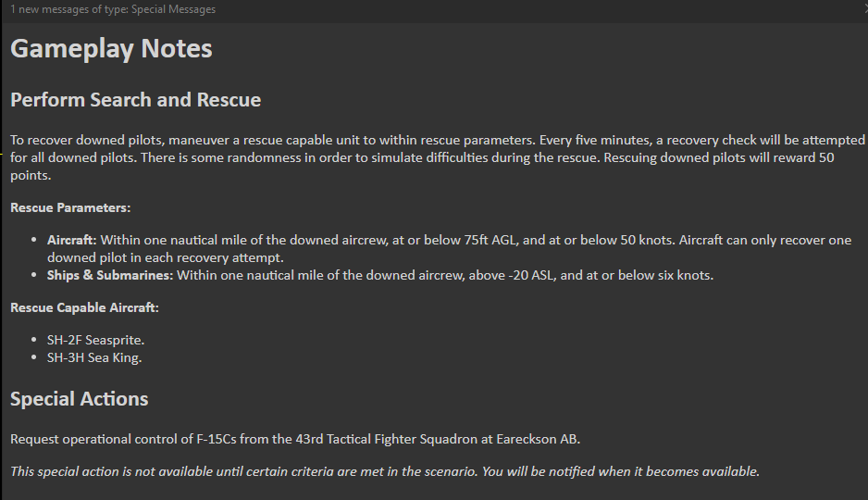Screen dimensions: 868x500
Task: Click the Rescue Parameters label
Action: pos(70,207)
